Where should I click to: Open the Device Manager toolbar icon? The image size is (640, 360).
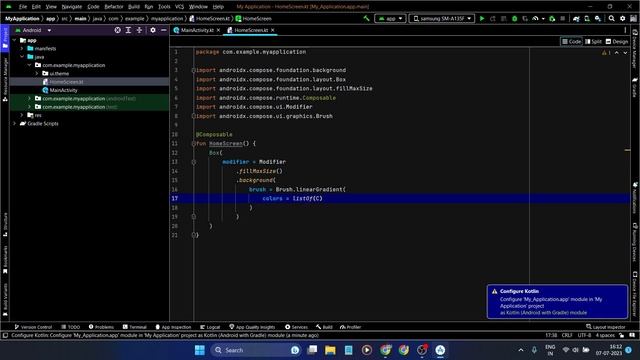coord(587,18)
